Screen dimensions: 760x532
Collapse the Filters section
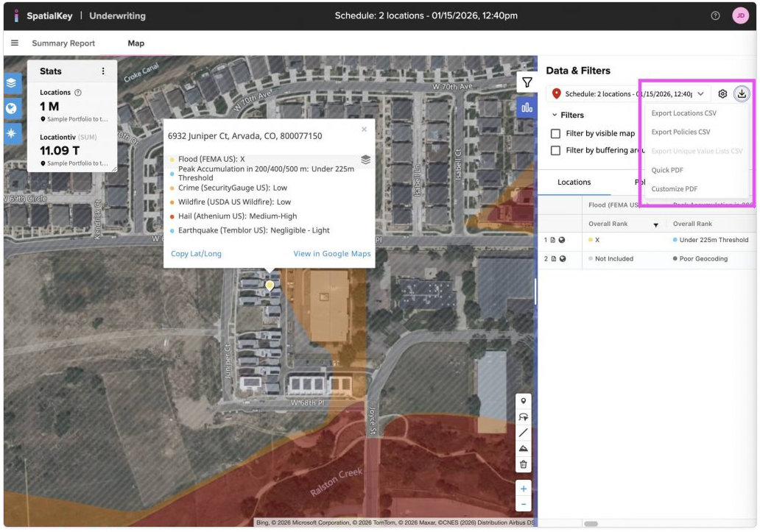click(x=555, y=116)
